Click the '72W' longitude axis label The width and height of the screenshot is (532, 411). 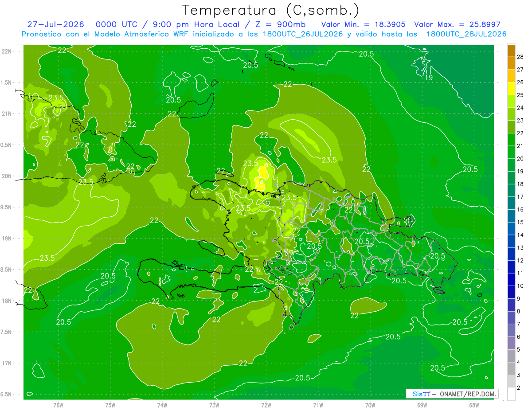point(266,405)
